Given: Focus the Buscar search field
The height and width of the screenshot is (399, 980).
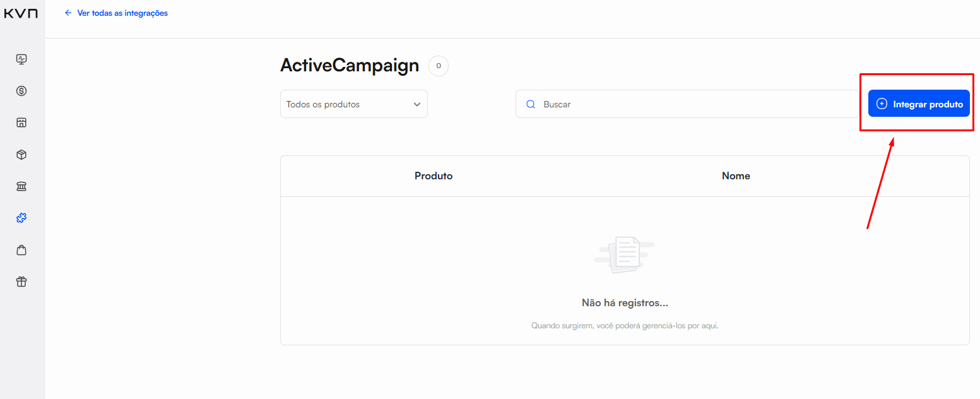Looking at the screenshot, I should pyautogui.click(x=694, y=104).
